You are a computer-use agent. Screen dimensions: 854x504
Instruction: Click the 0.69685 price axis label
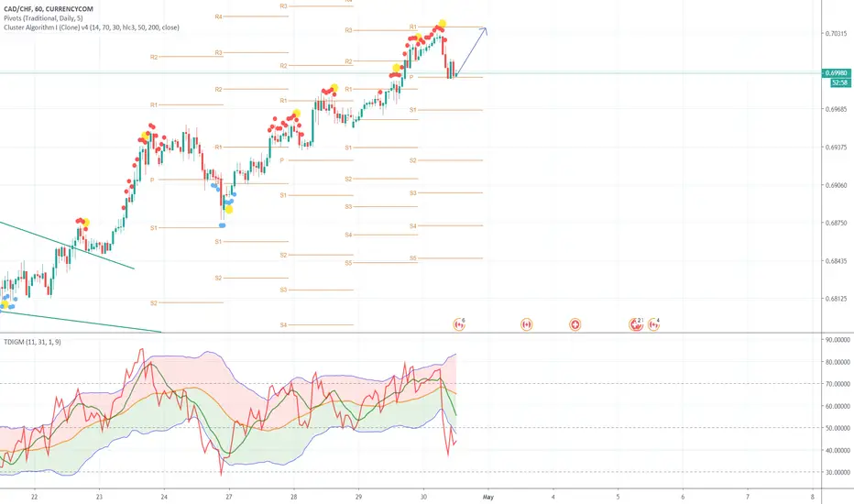pyautogui.click(x=836, y=109)
